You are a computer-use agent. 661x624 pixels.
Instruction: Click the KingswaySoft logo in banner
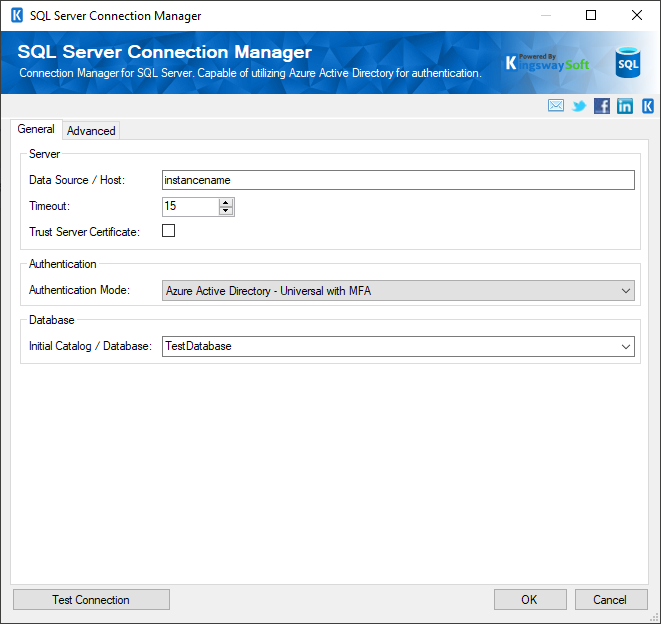click(547, 63)
